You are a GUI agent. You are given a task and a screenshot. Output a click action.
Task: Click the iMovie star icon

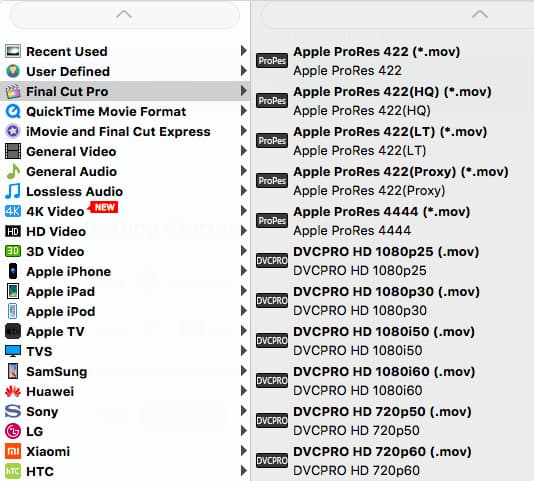click(x=13, y=131)
